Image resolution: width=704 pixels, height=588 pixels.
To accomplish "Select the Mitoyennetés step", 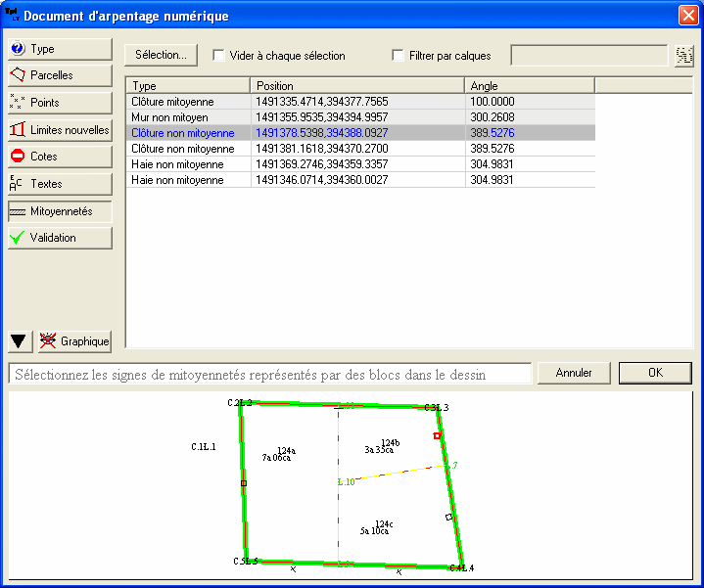I will (59, 210).
